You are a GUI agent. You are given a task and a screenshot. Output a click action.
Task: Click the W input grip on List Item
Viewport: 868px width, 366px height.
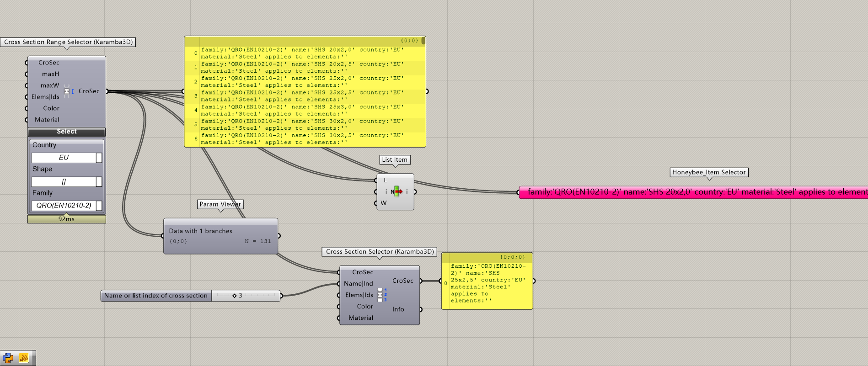pyautogui.click(x=376, y=203)
